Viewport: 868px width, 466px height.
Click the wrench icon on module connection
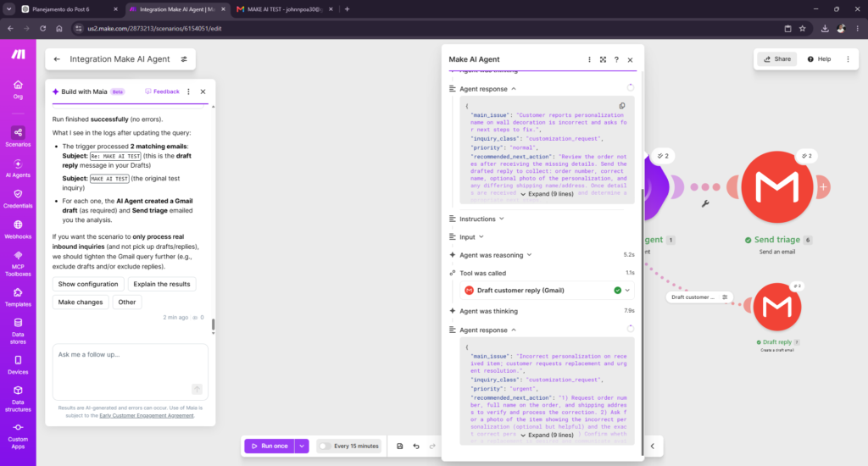coord(705,203)
